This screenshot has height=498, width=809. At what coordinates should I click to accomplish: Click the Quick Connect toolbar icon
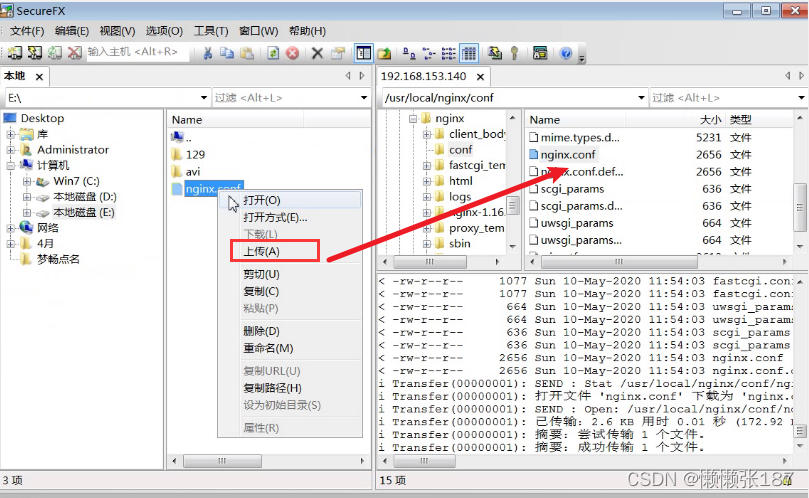click(35, 53)
